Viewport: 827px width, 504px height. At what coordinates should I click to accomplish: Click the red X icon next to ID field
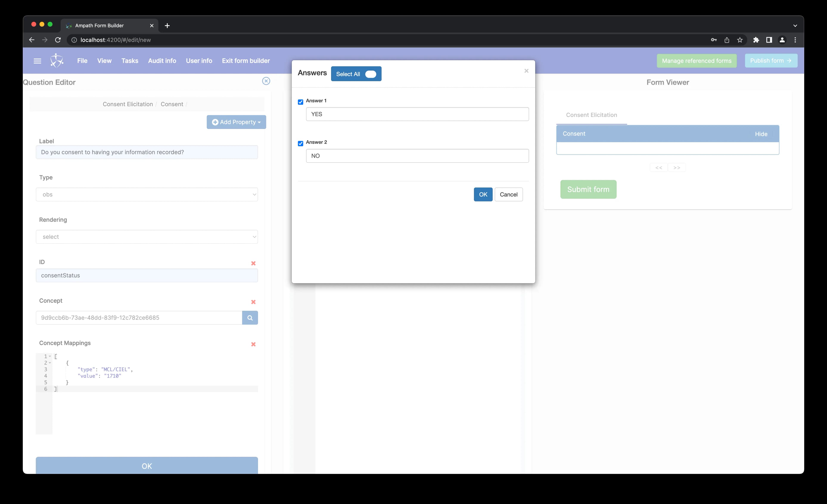click(x=253, y=263)
